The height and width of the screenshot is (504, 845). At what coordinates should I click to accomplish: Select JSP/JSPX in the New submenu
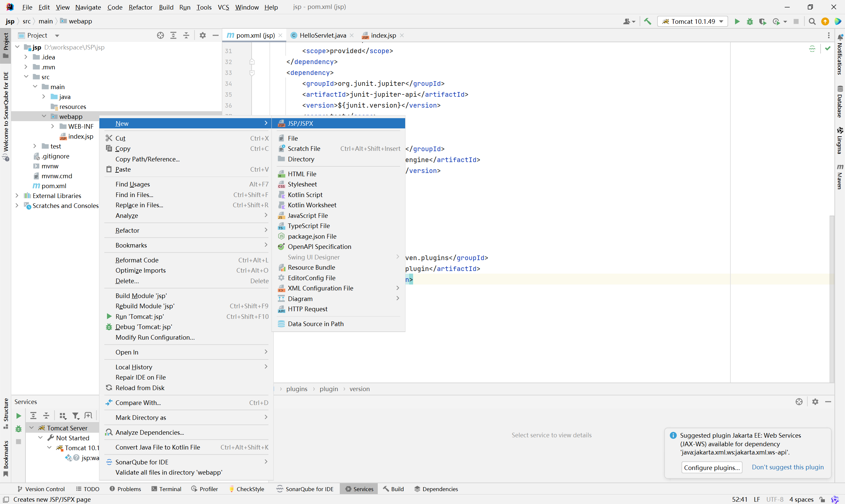click(300, 123)
